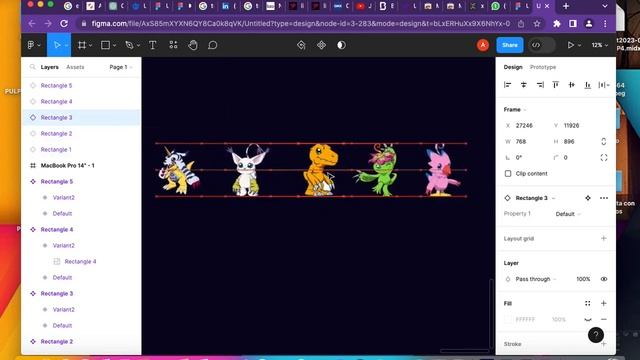
Task: Select the Rectangle shape tool
Action: tap(105, 45)
